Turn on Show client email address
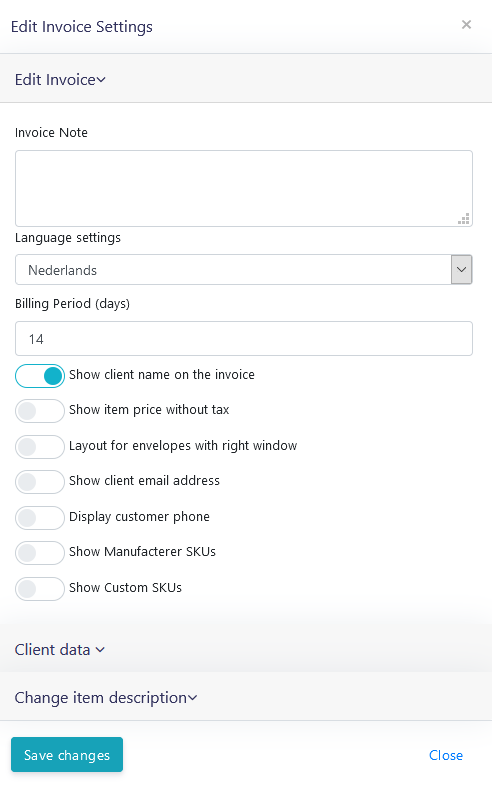 pyautogui.click(x=40, y=482)
